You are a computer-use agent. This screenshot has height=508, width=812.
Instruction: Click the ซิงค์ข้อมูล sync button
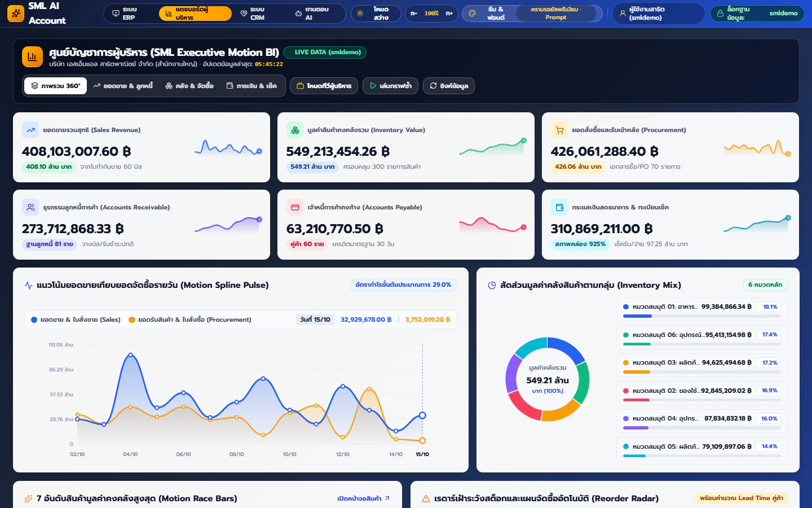(449, 86)
